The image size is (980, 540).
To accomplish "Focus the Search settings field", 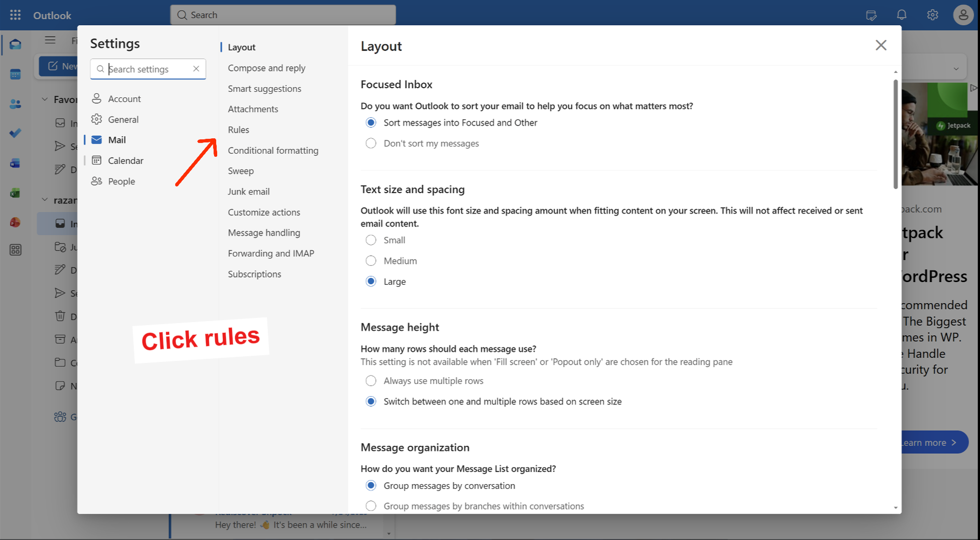I will pyautogui.click(x=148, y=69).
